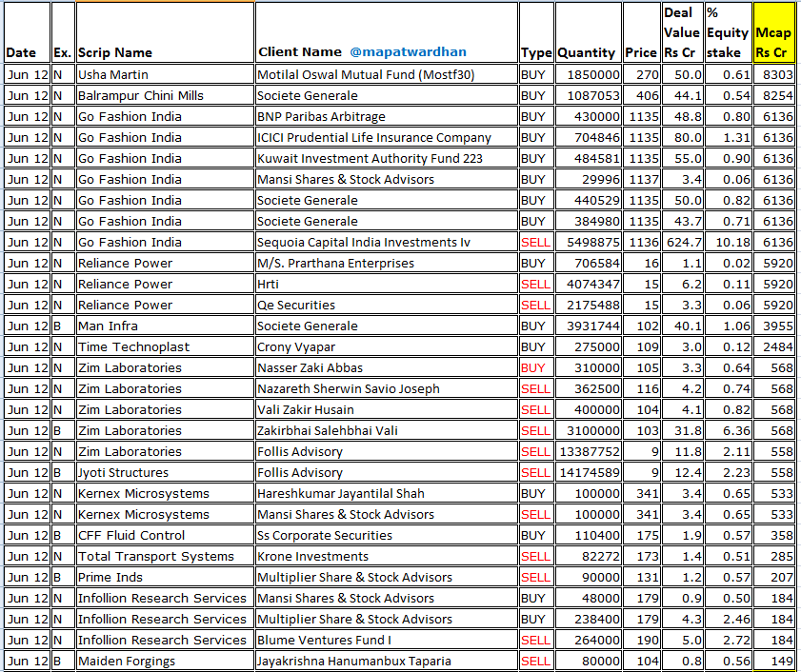Select 'Motilal Oswal Mutual Fund (Mostf30)' cell
801x672 pixels.
(x=387, y=74)
